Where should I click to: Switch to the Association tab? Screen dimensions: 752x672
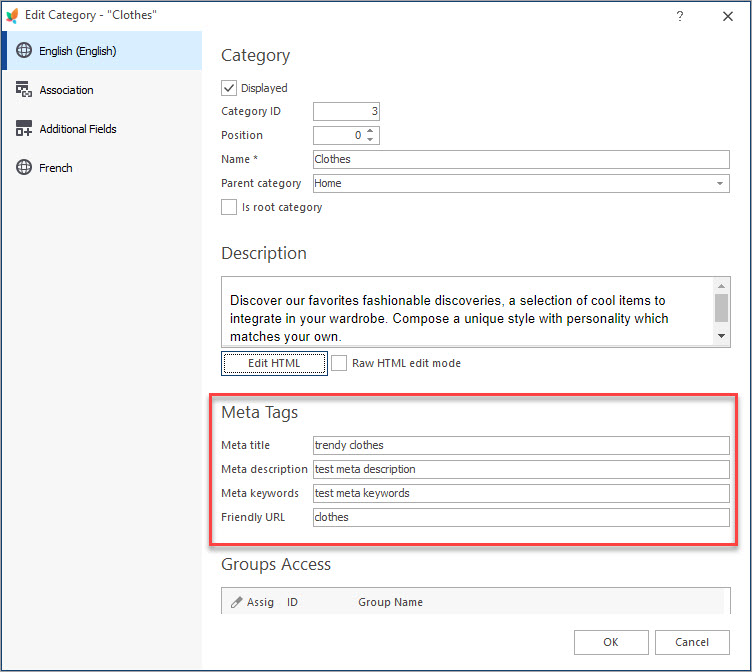pyautogui.click(x=102, y=90)
